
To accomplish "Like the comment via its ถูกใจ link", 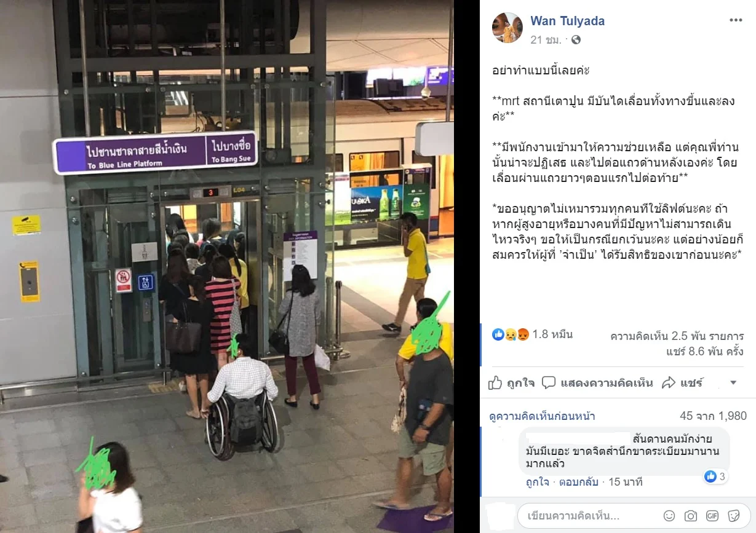I will (538, 482).
